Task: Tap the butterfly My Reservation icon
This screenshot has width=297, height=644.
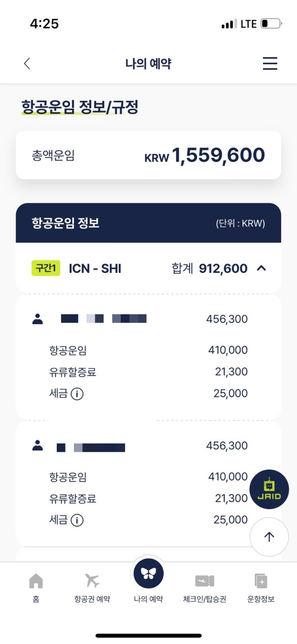Action: click(148, 574)
